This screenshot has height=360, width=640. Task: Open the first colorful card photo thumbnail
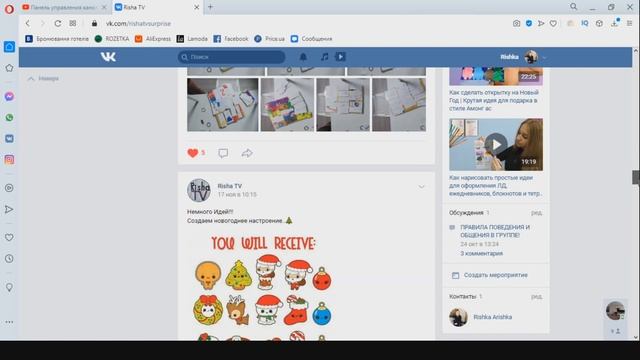222,105
